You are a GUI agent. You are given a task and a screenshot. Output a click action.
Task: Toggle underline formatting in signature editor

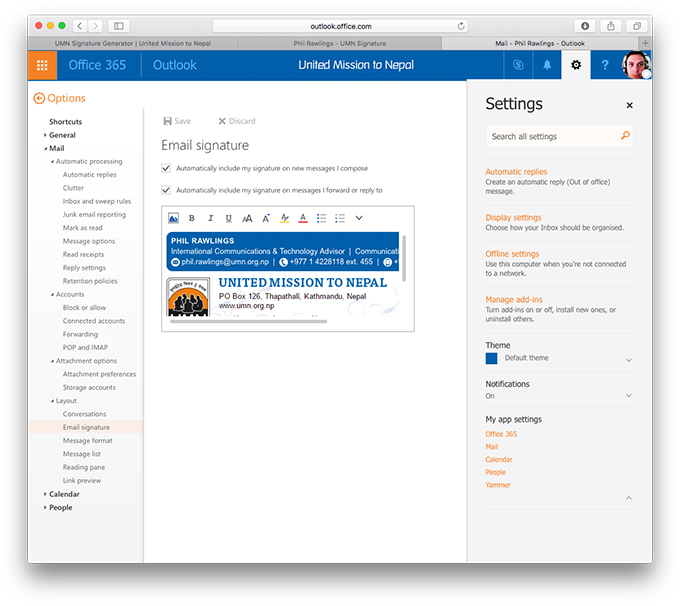(x=229, y=218)
